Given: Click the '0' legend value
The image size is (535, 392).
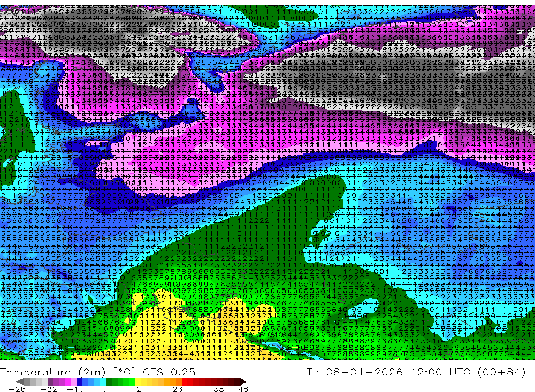Looking at the screenshot, I should click(105, 389).
